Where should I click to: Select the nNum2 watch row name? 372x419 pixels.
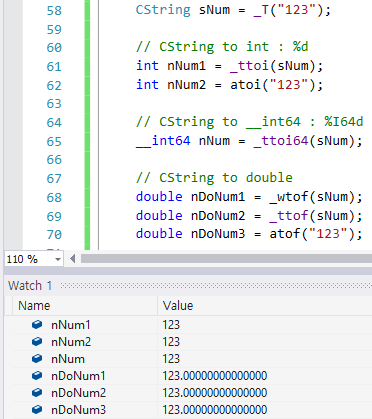click(71, 342)
